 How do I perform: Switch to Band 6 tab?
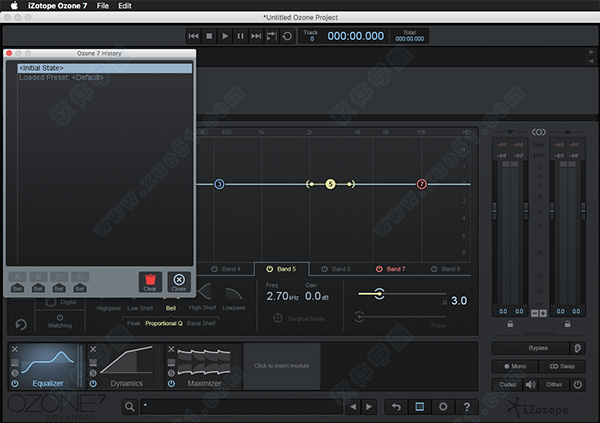[336, 269]
